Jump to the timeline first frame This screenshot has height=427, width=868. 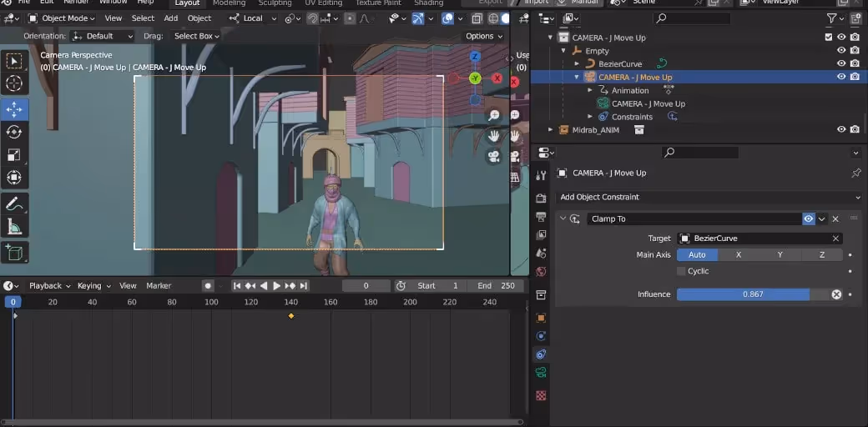pyautogui.click(x=237, y=286)
